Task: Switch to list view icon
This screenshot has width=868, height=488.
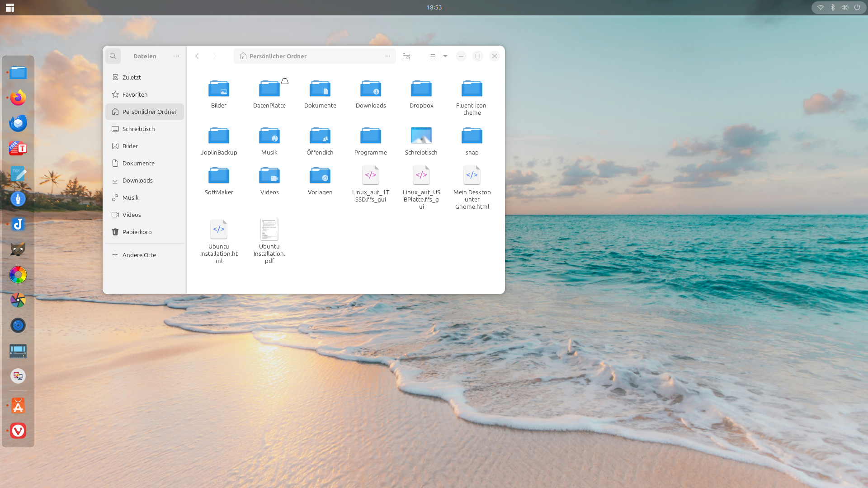Action: 432,56
